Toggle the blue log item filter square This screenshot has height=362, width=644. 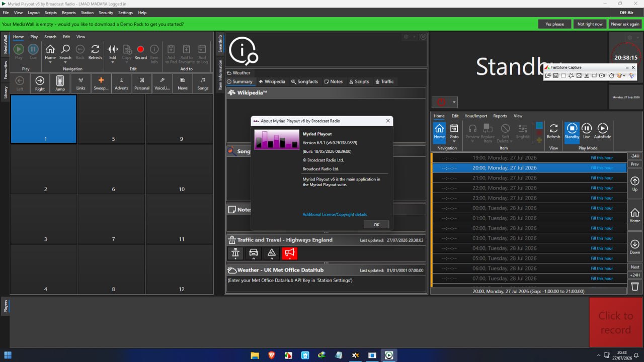click(x=539, y=125)
